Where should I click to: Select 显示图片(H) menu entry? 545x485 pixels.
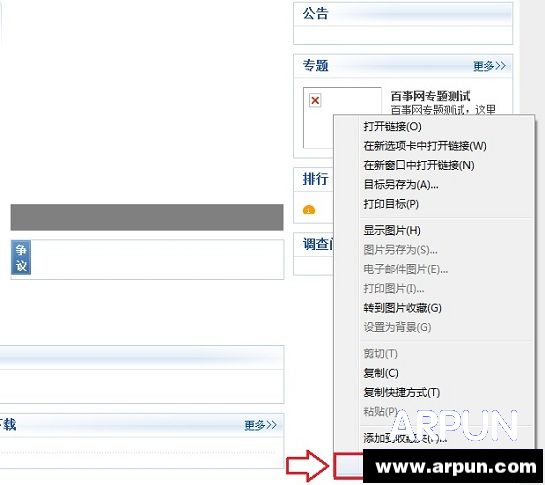392,231
